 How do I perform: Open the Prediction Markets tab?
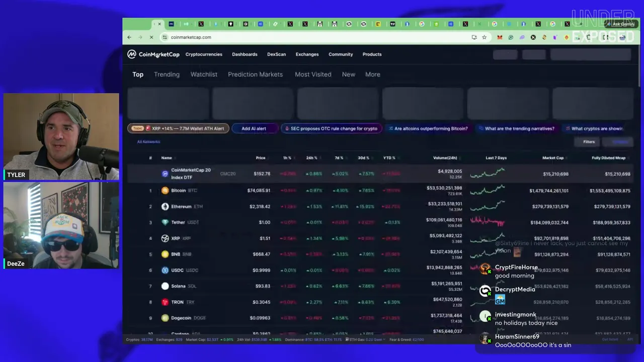pyautogui.click(x=255, y=74)
